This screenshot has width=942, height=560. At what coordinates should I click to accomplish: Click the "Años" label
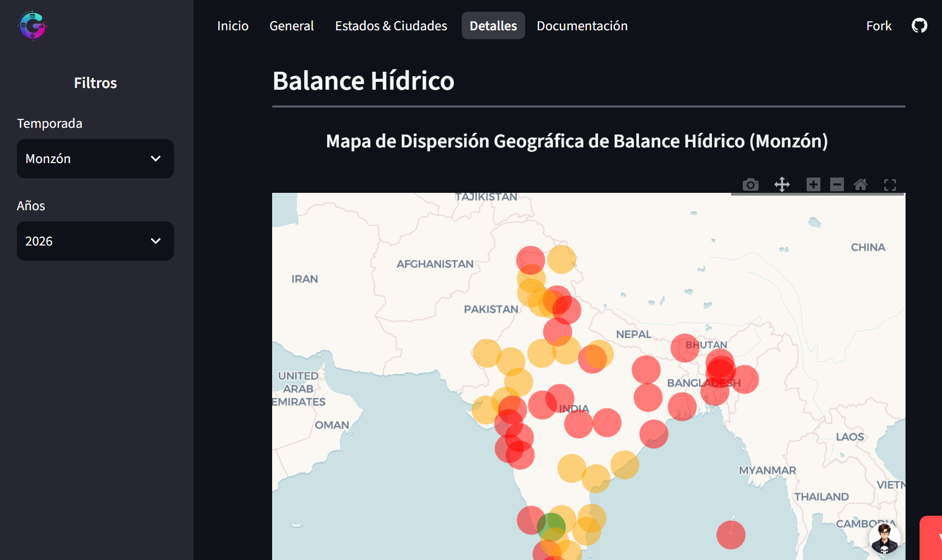31,206
